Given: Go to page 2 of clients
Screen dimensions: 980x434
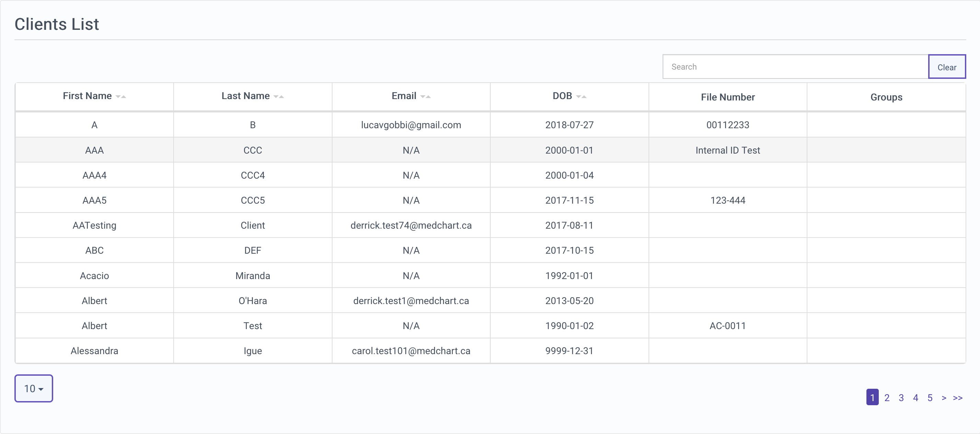Looking at the screenshot, I should [x=886, y=398].
